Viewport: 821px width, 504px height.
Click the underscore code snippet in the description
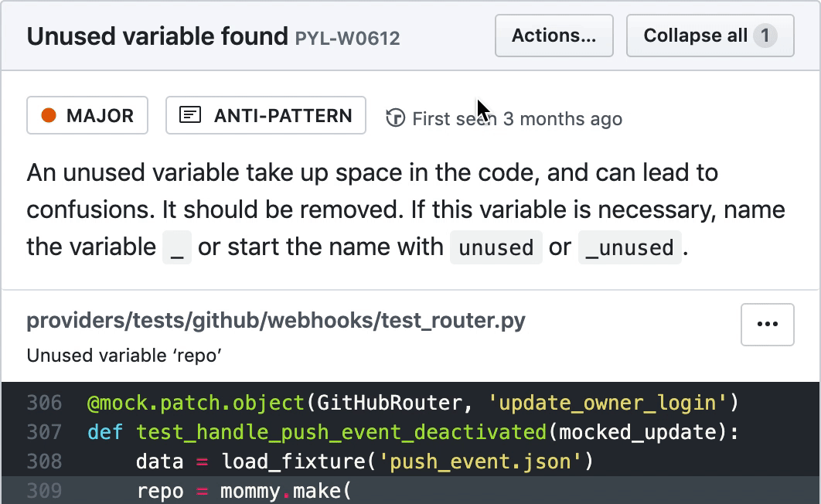tap(178, 247)
